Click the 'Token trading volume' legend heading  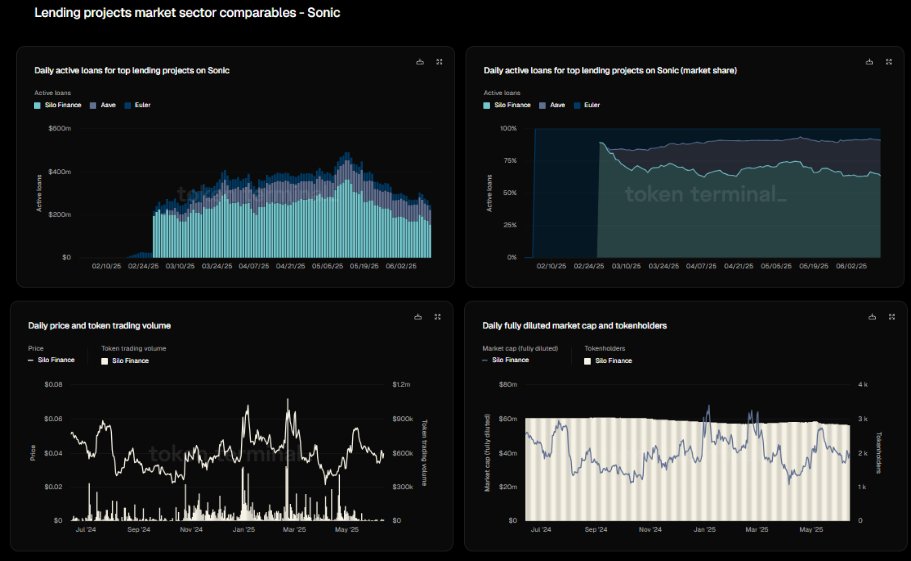point(134,348)
